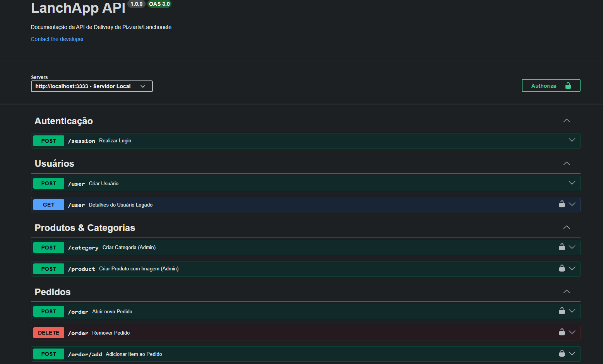Collapse the Produtos & Categorias section
The width and height of the screenshot is (603, 364).
point(566,227)
